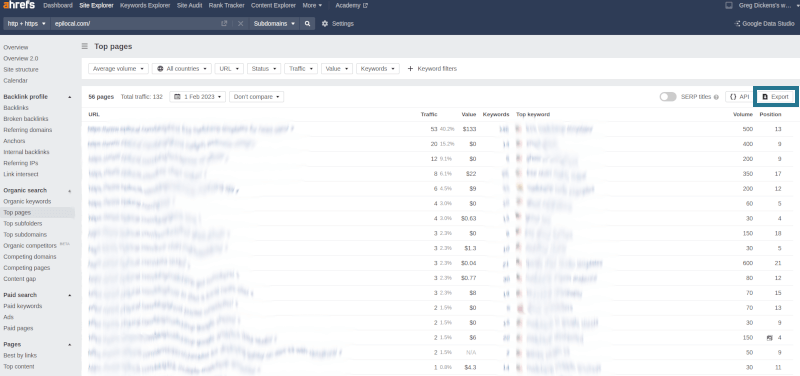Collapse the Backlink profile section
Image resolution: width=800 pixels, height=376 pixels.
[x=70, y=97]
